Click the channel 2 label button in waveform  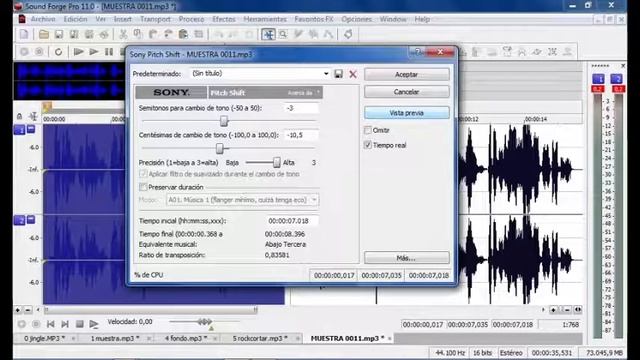click(20, 220)
